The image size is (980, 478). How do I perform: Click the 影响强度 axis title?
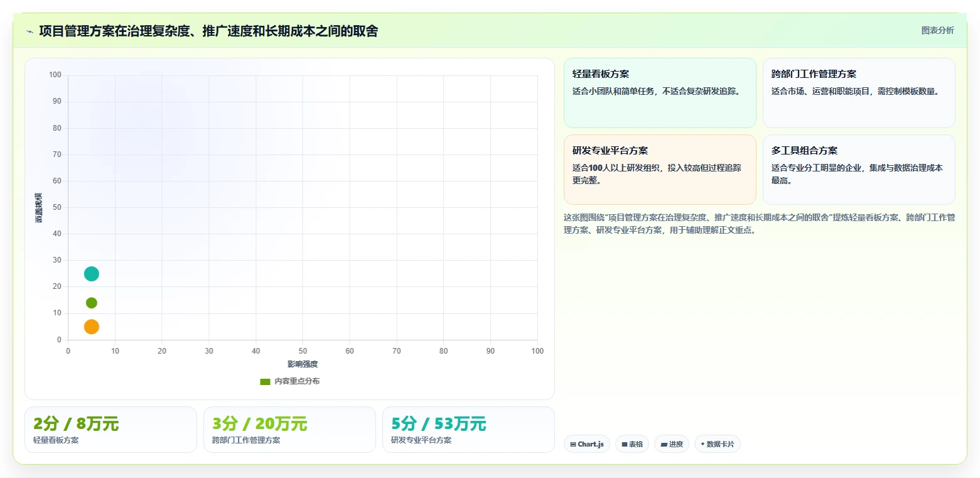(303, 364)
